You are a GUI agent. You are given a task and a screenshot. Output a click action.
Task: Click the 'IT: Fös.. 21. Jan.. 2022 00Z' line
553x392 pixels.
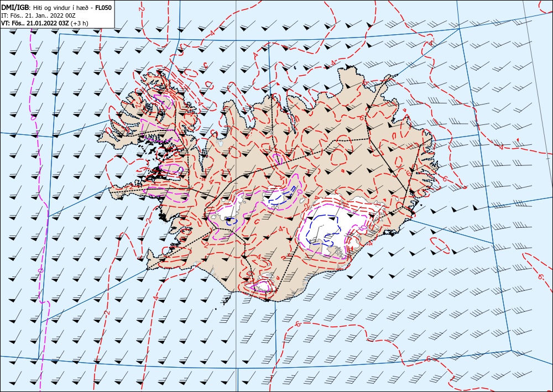pos(38,15)
